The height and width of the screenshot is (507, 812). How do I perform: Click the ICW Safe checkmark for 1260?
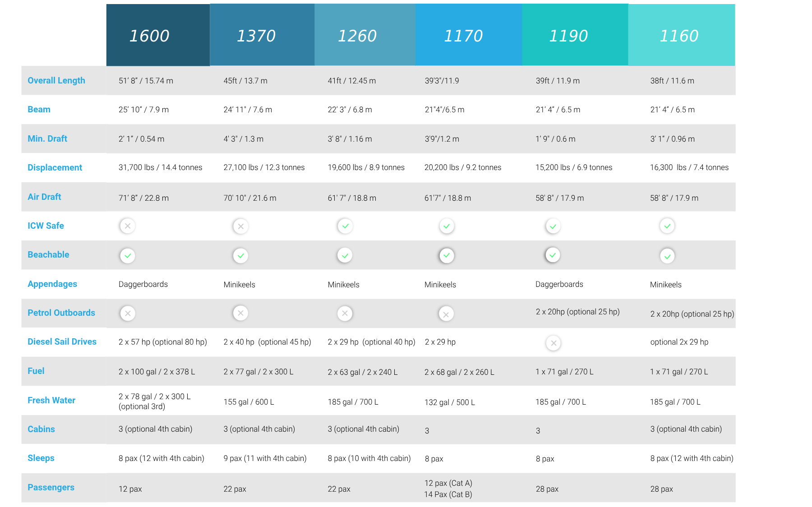tap(345, 226)
